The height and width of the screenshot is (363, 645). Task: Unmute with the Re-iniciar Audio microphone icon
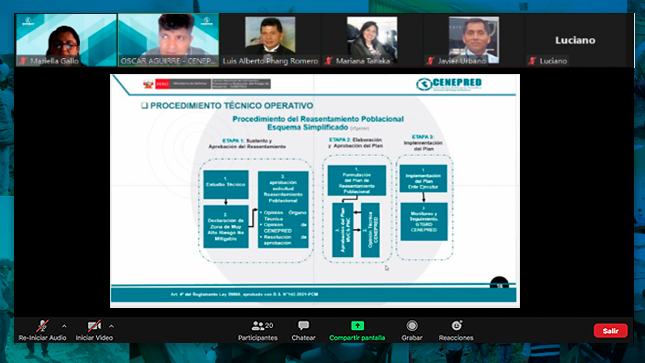42,326
